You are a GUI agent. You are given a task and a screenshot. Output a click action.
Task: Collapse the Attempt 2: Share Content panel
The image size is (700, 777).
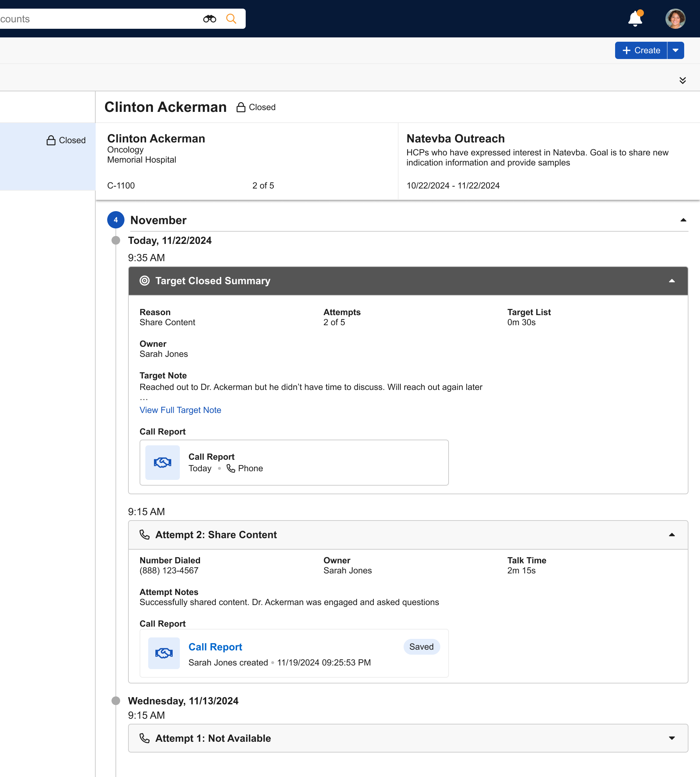tap(672, 535)
